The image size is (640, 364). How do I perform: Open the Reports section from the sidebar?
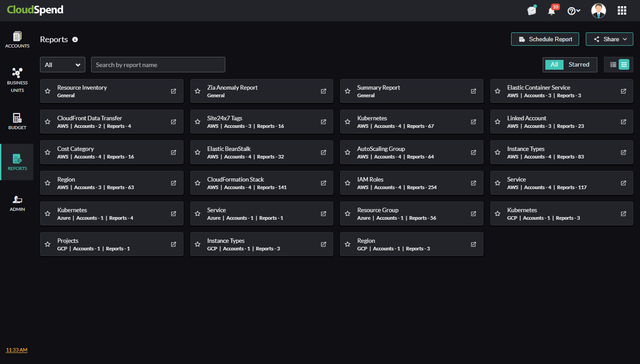pyautogui.click(x=17, y=162)
